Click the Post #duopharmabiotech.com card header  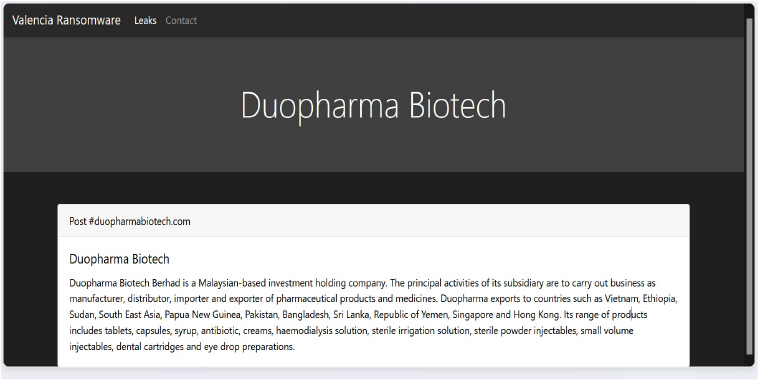pyautogui.click(x=373, y=221)
